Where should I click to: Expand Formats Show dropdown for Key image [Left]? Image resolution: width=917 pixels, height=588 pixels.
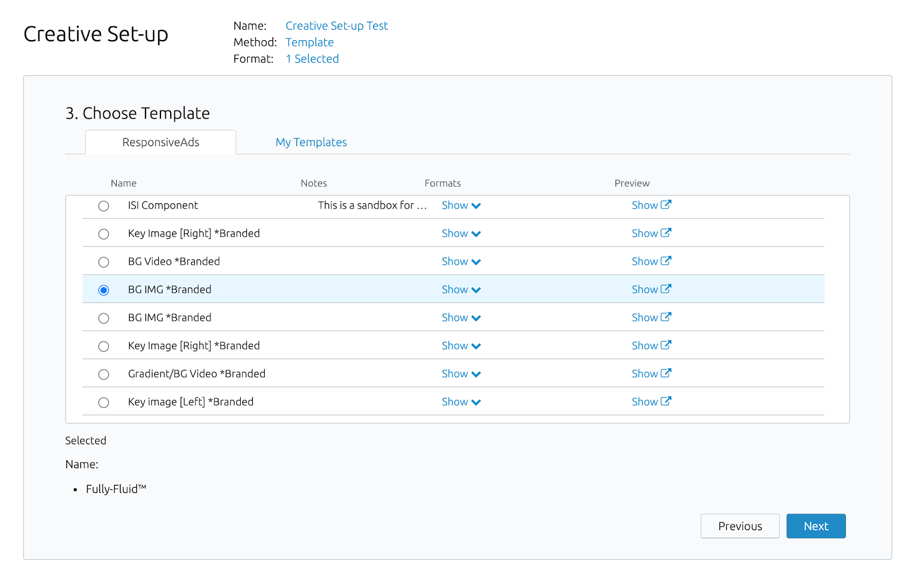tap(461, 402)
